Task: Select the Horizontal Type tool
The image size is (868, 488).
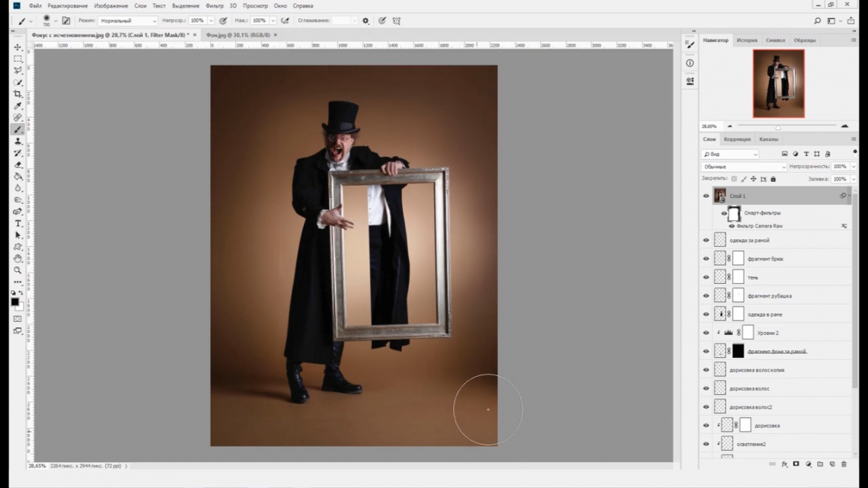Action: click(x=18, y=224)
